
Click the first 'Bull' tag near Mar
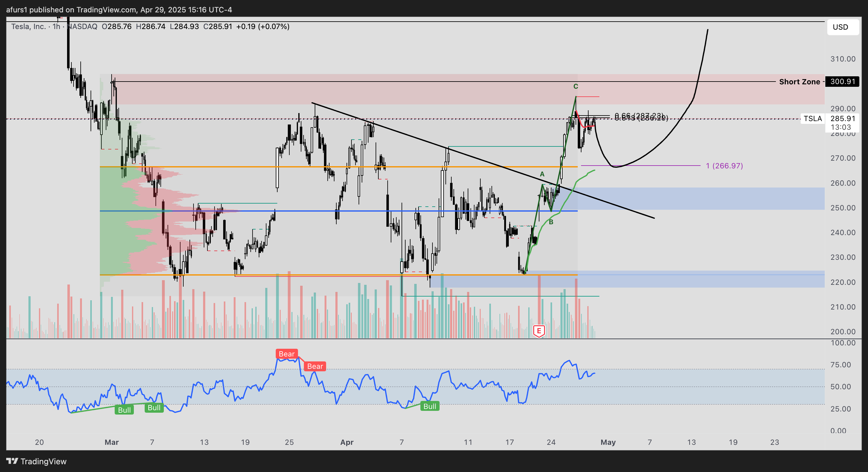coord(124,410)
